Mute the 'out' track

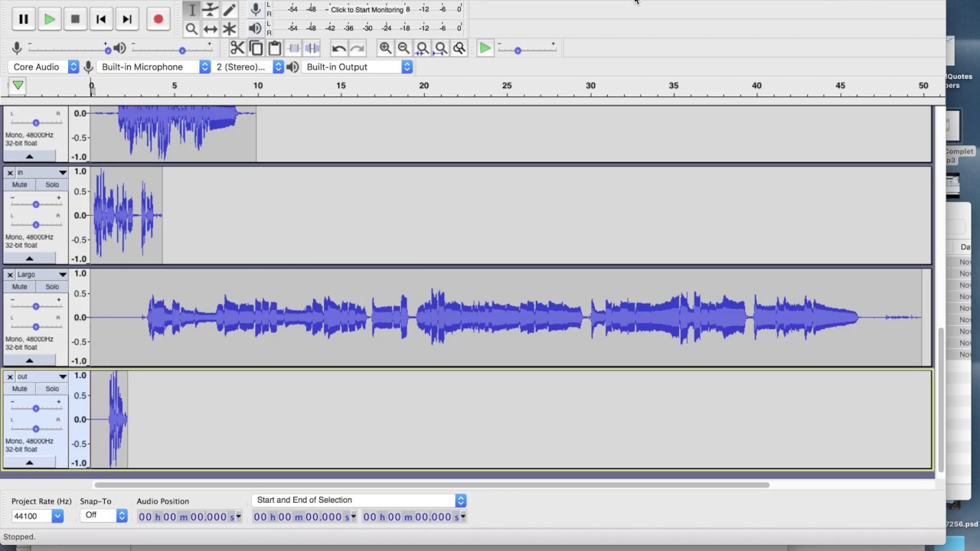coord(20,389)
